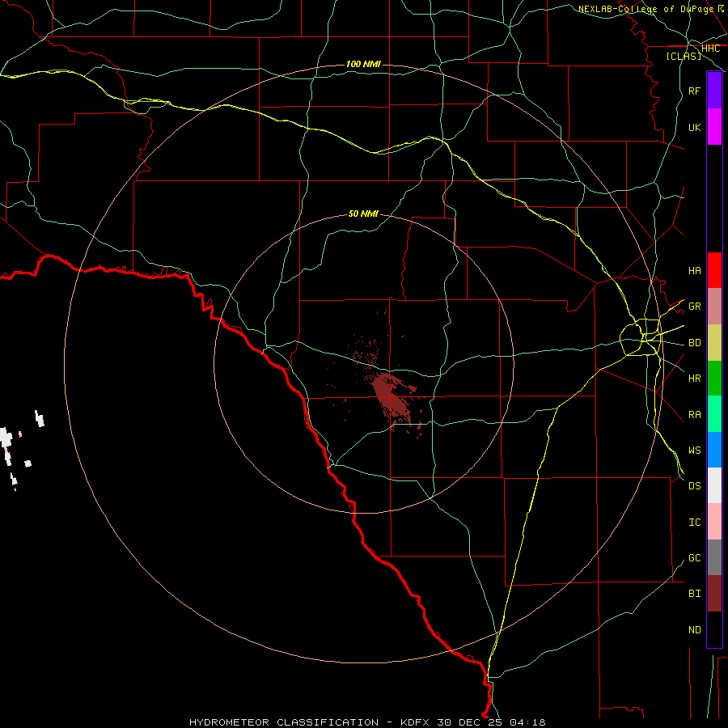Click the '30 DEC 25' date text
This screenshot has width=728, height=728.
tap(470, 722)
